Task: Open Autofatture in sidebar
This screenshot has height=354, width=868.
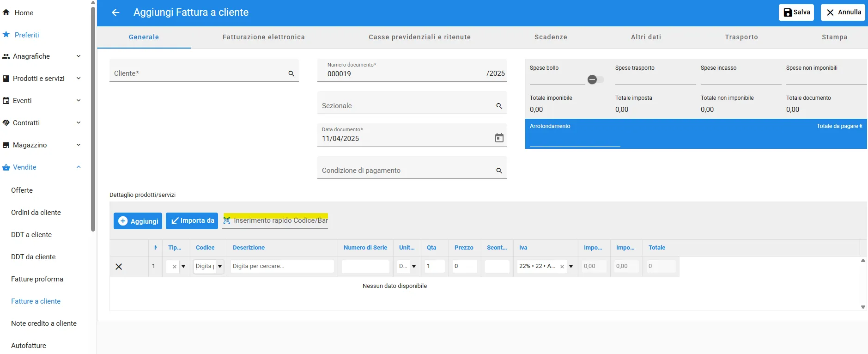Action: (x=29, y=346)
